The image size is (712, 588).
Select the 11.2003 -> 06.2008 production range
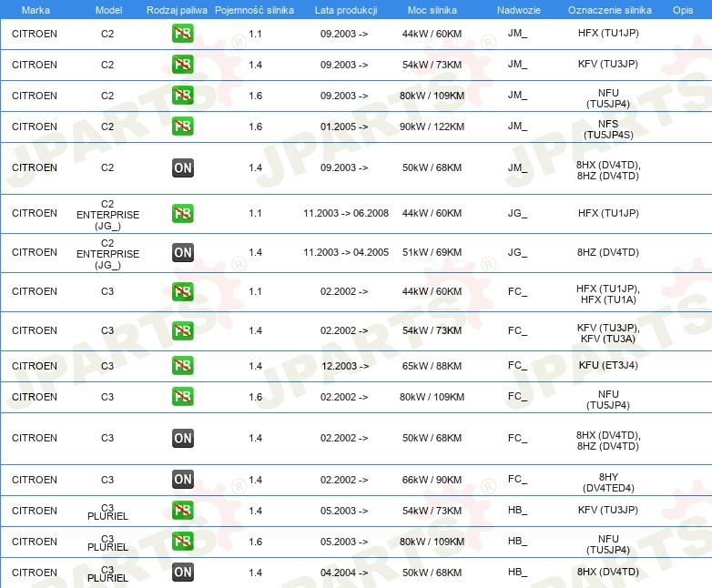346,213
